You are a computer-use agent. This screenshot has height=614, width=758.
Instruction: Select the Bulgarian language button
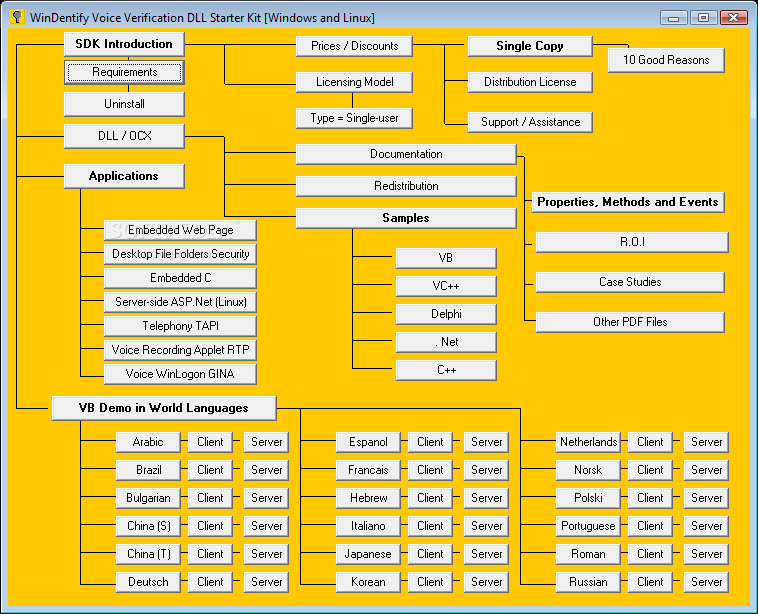(148, 498)
